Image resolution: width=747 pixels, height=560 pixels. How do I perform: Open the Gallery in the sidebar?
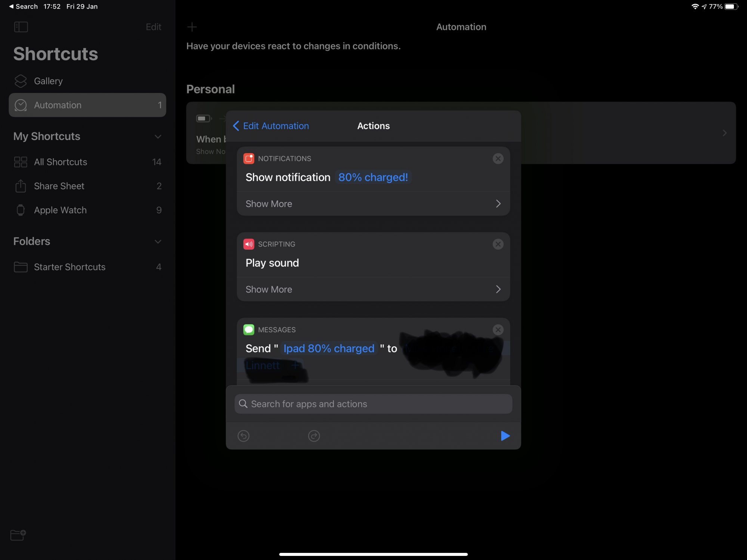[x=48, y=81]
